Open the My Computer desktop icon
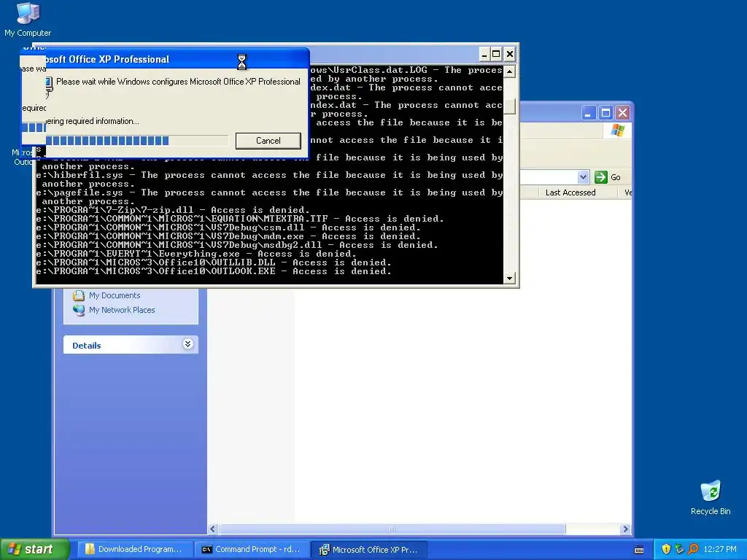Screen dimensions: 747x560 pos(28,19)
